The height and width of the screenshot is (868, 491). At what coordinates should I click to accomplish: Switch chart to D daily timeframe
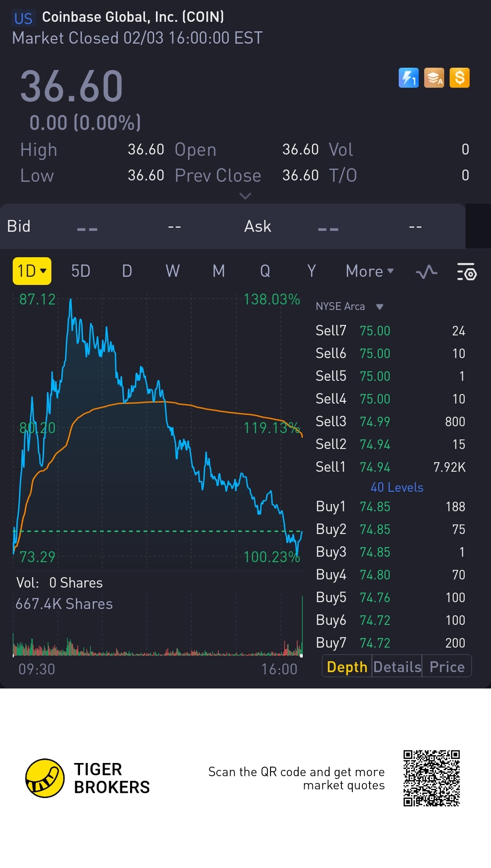(x=127, y=271)
